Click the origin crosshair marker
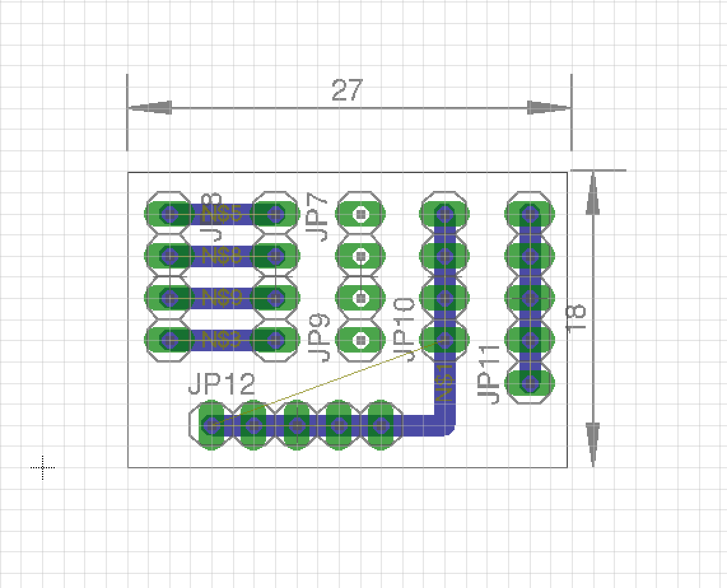The image size is (727, 588). (x=43, y=468)
